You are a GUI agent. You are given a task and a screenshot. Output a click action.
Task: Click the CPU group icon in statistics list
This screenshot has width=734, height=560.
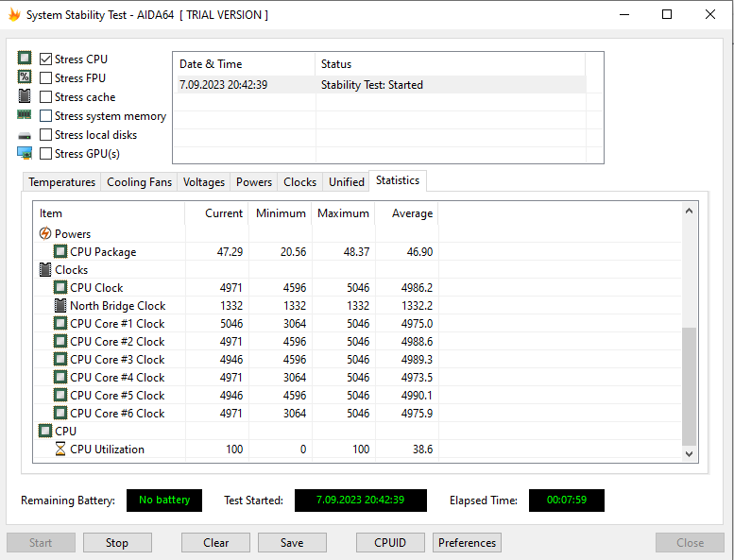point(45,431)
